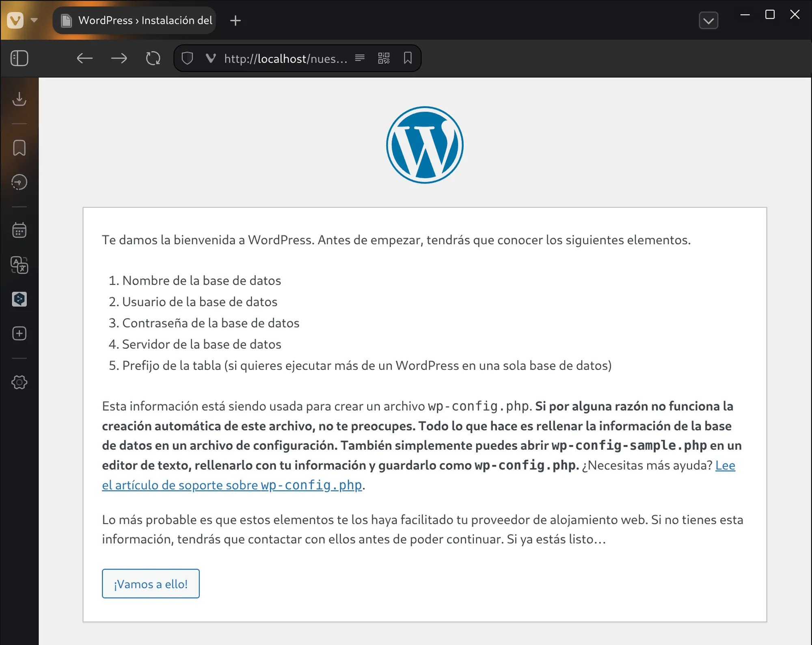Image resolution: width=812 pixels, height=645 pixels.
Task: Click the localhost address field
Action: (x=285, y=58)
